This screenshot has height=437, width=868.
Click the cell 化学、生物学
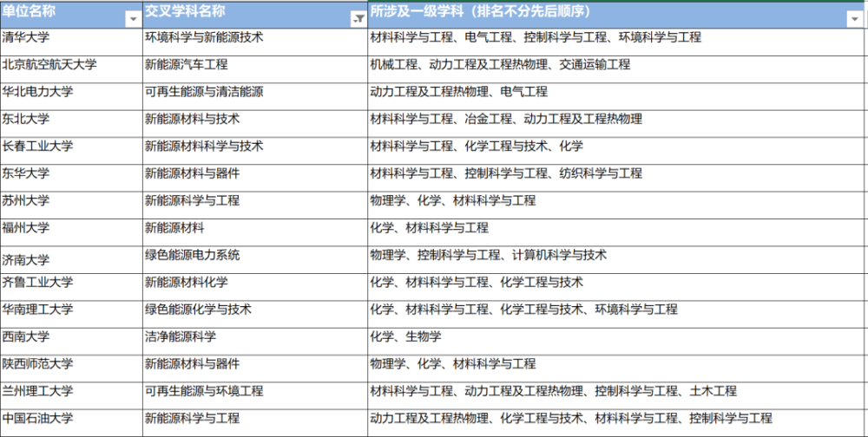(x=615, y=341)
